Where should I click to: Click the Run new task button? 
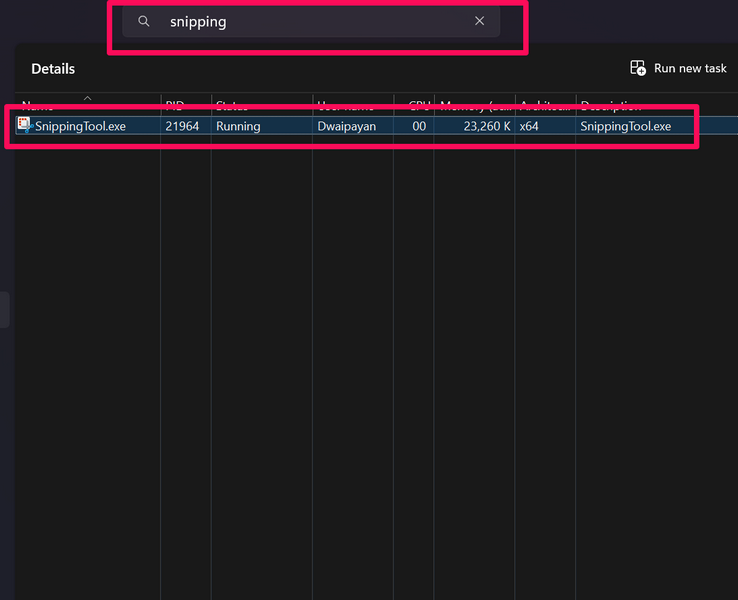pyautogui.click(x=678, y=68)
